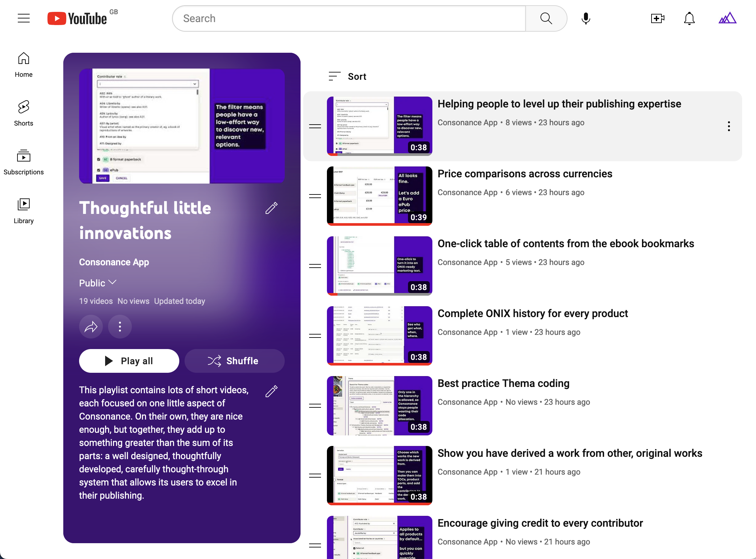Toggle playlist visibility with Public dropdown
This screenshot has width=756, height=559.
point(98,283)
